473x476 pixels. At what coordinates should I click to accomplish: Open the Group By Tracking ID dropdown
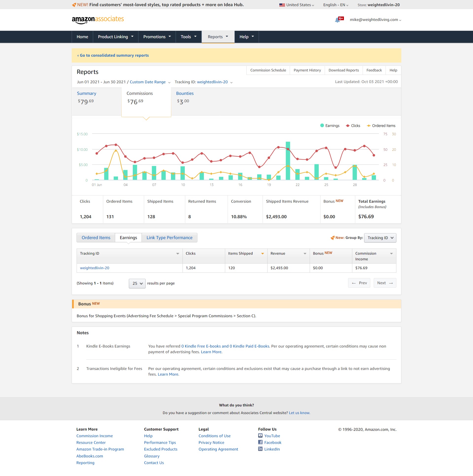380,238
